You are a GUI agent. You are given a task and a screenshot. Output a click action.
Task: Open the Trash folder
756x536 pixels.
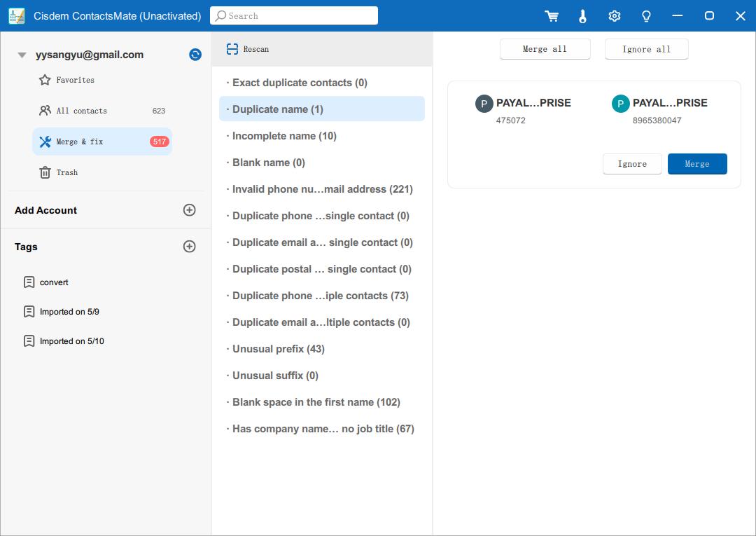click(x=66, y=172)
